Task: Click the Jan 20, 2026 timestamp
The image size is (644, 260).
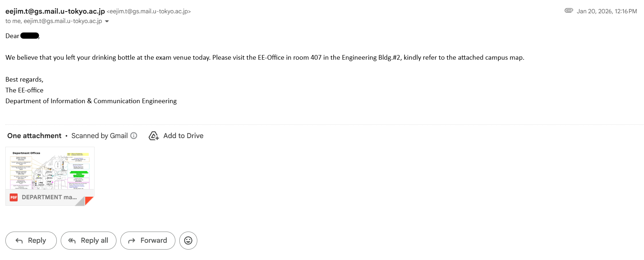Action: tap(607, 11)
